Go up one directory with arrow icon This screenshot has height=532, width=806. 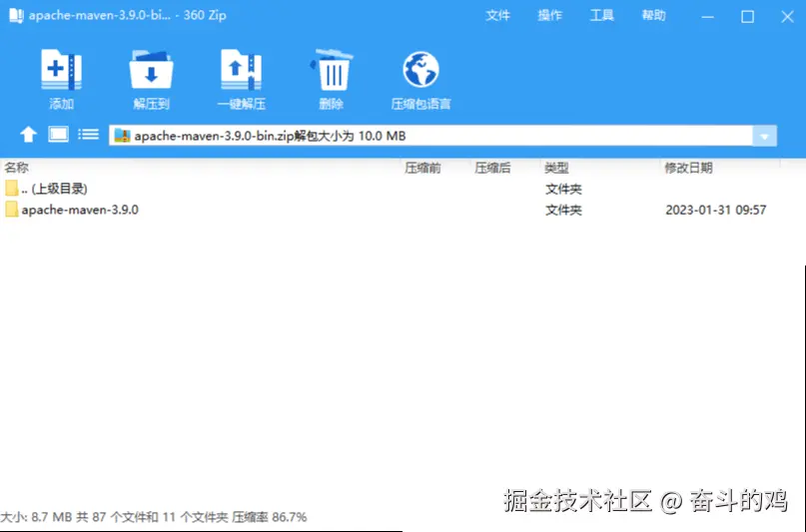point(28,135)
